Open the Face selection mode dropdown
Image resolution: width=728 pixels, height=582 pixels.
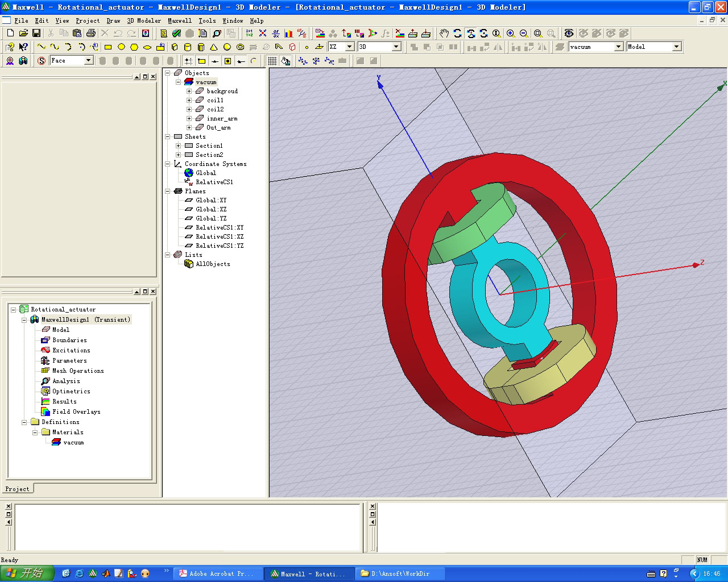click(x=89, y=60)
